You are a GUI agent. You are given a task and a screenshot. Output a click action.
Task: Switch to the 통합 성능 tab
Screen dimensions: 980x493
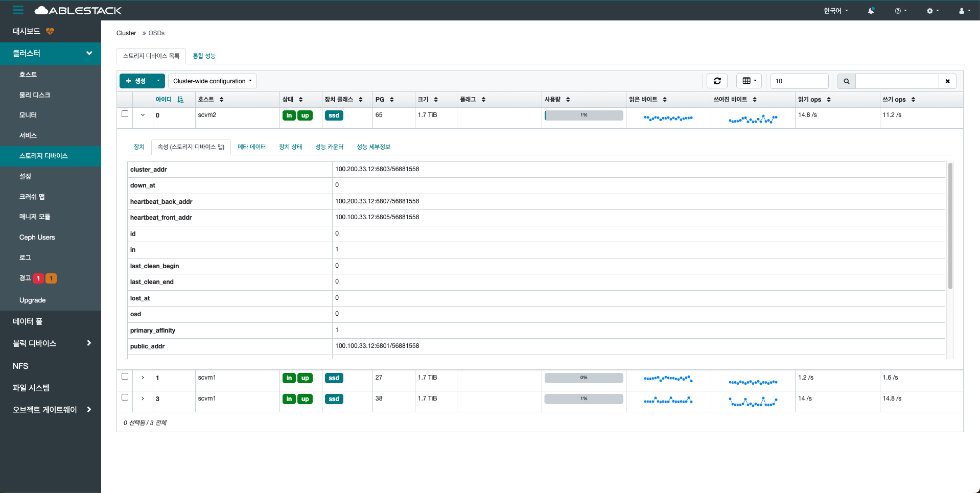pyautogui.click(x=204, y=56)
